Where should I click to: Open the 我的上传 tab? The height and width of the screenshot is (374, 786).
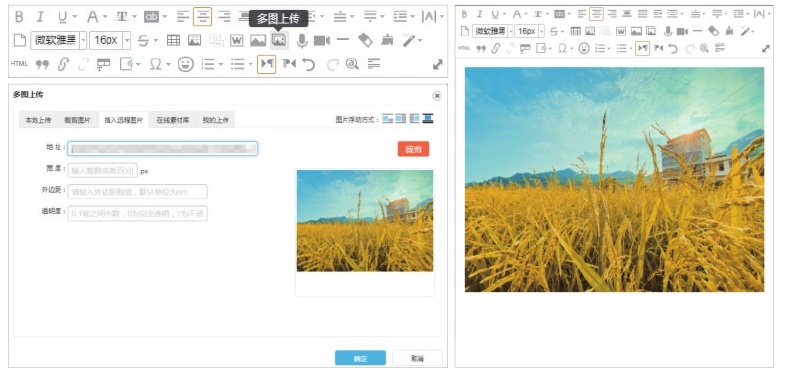(216, 120)
